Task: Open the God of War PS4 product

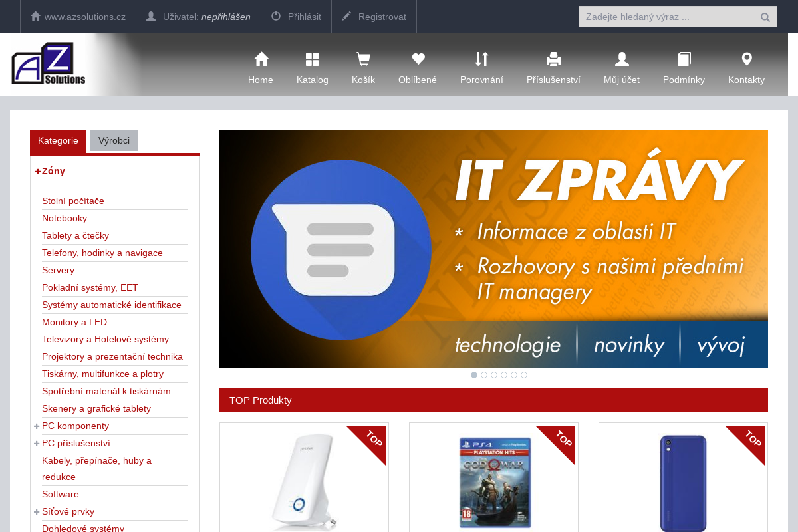Action: click(493, 483)
